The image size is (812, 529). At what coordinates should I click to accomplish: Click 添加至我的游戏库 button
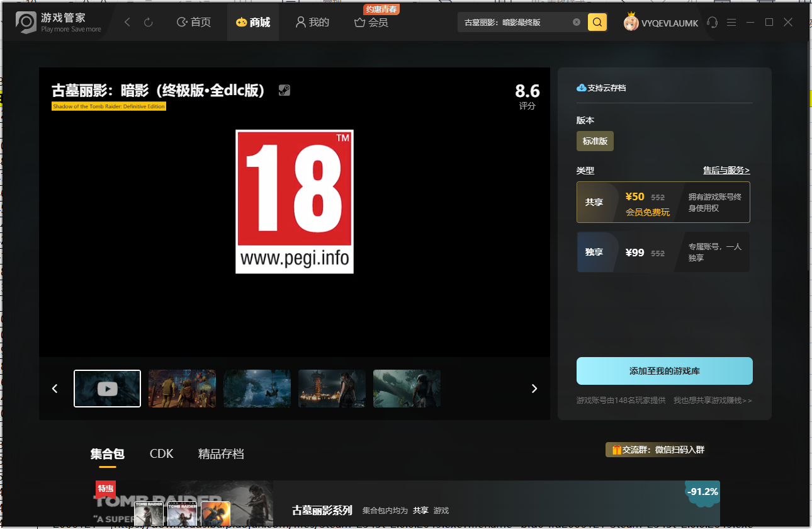pos(665,371)
